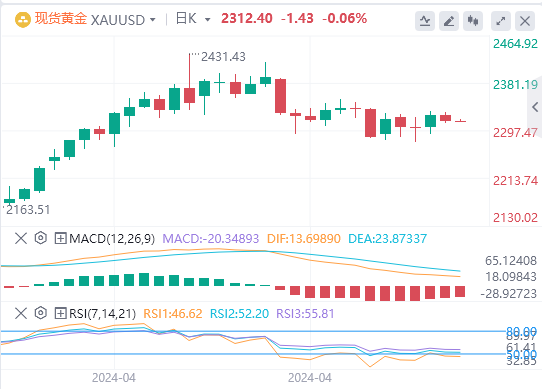Toggle MACD panel expand box
The height and width of the screenshot is (389, 542).
click(60, 238)
